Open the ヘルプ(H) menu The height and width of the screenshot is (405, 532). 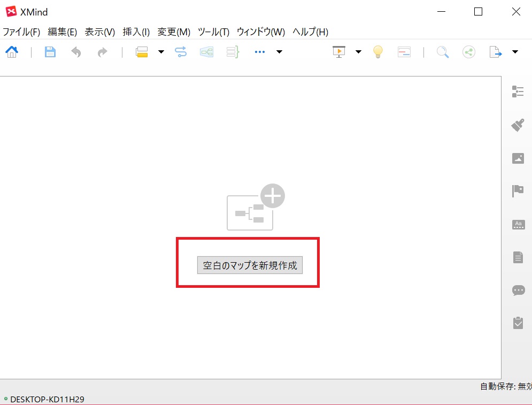click(x=311, y=32)
